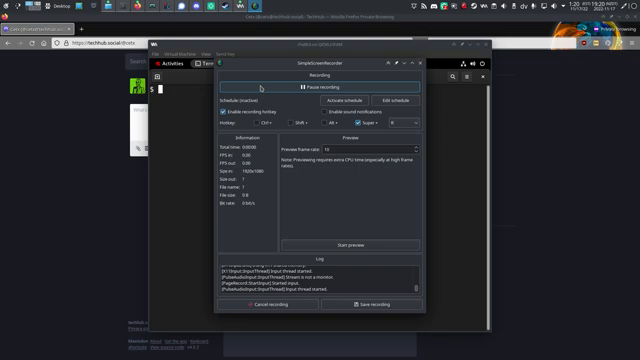Expand hidden system tray icons arrow
The height and width of the screenshot is (360, 640).
(x=563, y=6)
